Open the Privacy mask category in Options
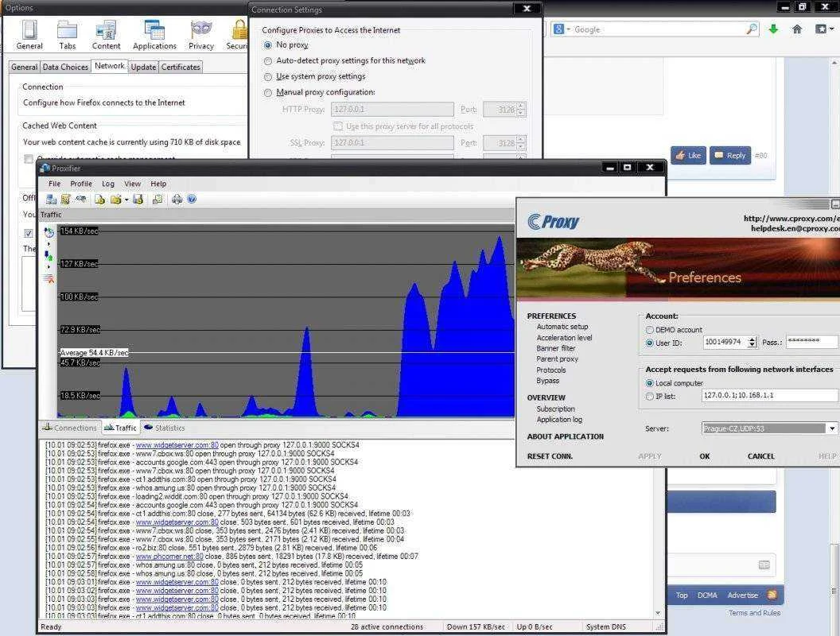Viewport: 840px width, 636px height. coord(201,35)
